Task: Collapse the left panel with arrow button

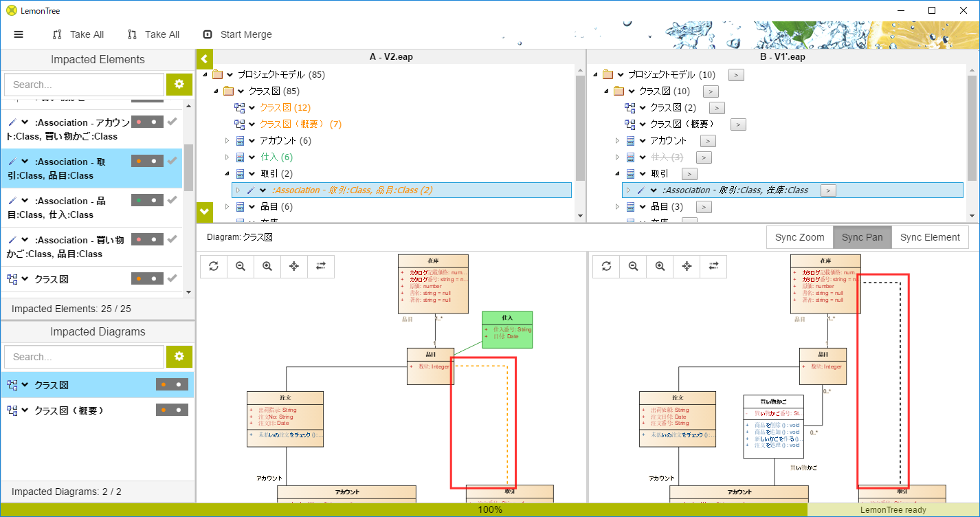Action: 205,59
